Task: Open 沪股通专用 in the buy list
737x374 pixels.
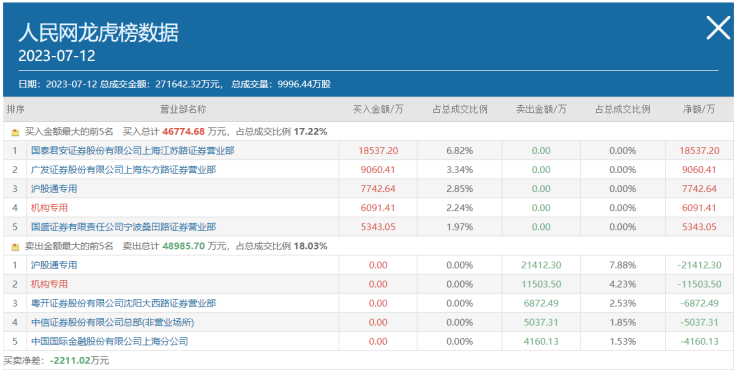Action: pos(54,189)
